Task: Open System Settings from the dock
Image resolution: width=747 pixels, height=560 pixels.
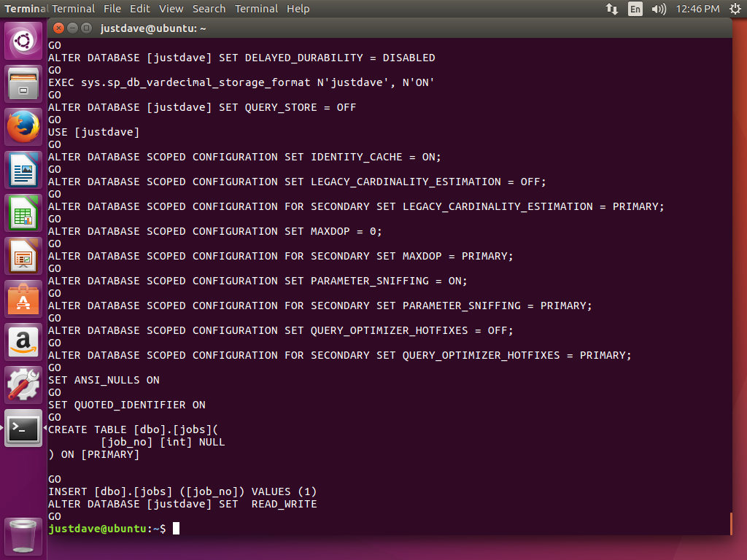Action: point(23,385)
